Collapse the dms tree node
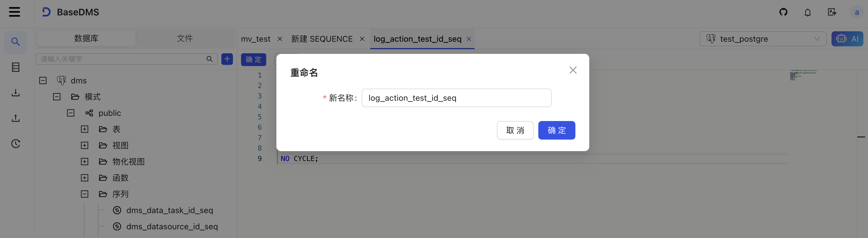The height and width of the screenshot is (238, 868). coord(43,80)
